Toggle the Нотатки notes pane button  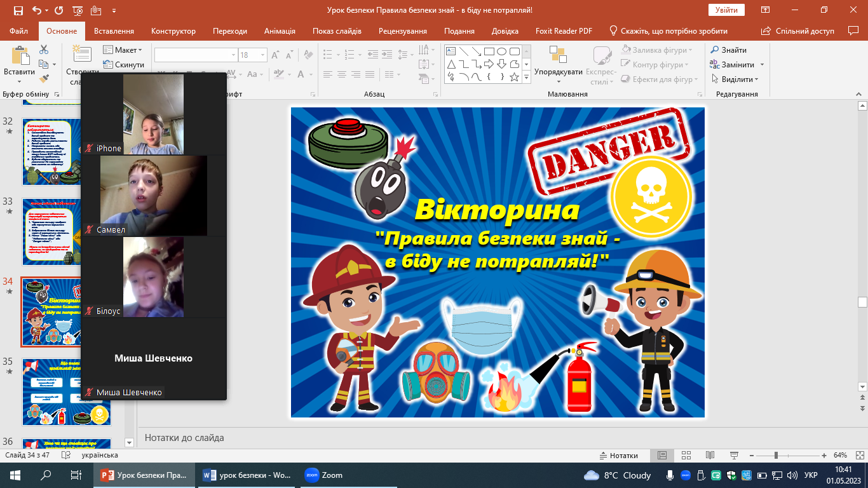click(619, 456)
